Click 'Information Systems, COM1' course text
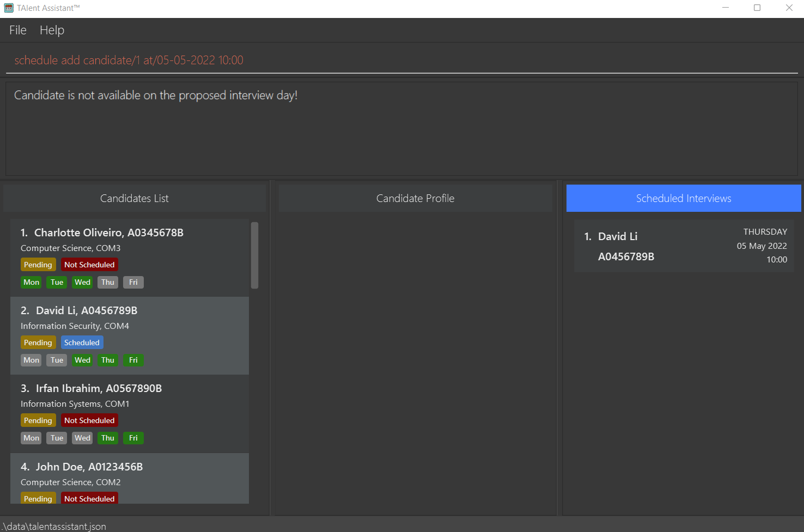 point(75,404)
